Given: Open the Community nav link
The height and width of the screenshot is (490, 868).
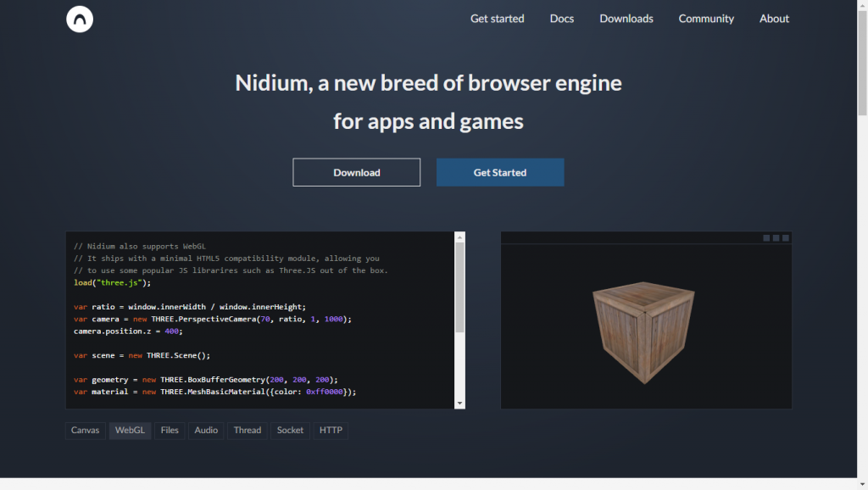Looking at the screenshot, I should pos(706,19).
